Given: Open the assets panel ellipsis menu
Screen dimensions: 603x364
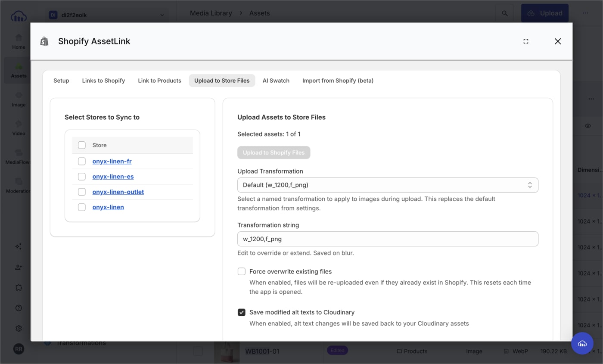Looking at the screenshot, I should [x=591, y=99].
